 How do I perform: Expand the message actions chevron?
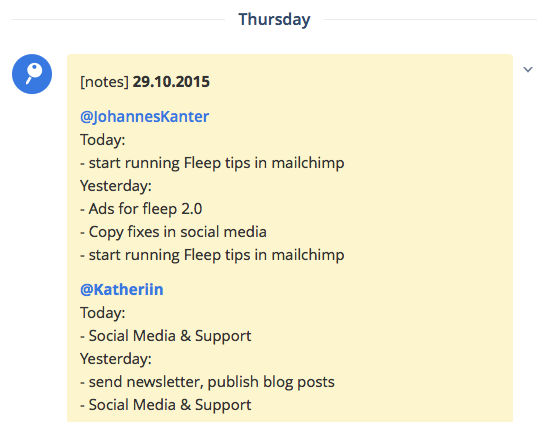(528, 69)
